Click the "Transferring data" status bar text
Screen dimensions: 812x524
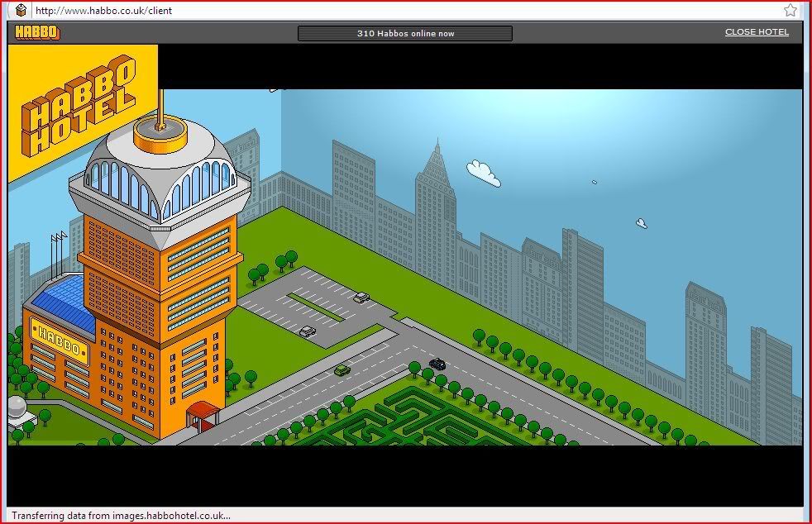(x=121, y=516)
